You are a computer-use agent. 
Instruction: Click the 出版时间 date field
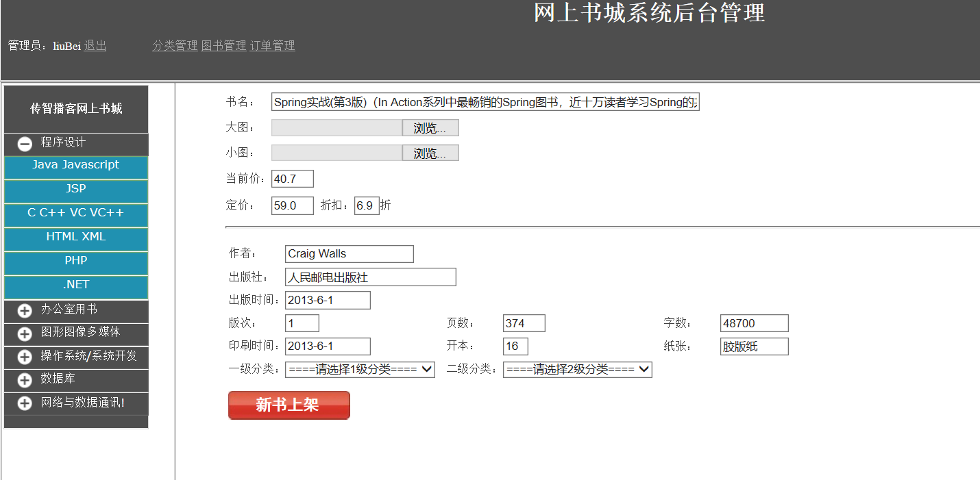click(328, 300)
